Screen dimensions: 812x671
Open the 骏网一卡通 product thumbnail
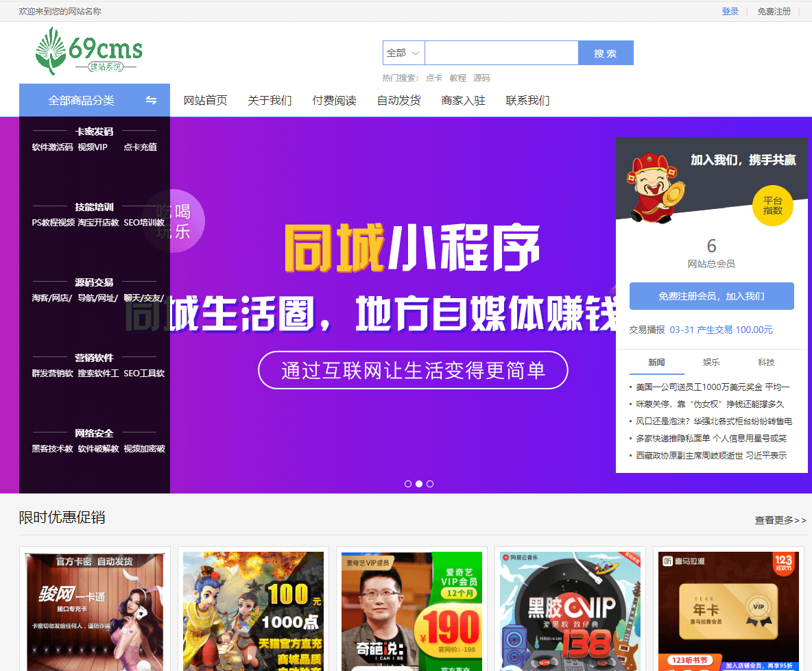pyautogui.click(x=95, y=611)
